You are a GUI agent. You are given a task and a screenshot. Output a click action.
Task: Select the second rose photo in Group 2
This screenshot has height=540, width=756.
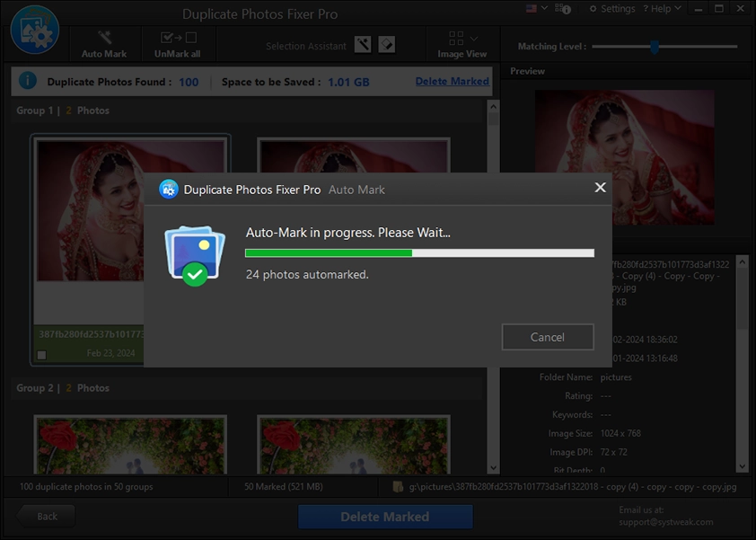pyautogui.click(x=354, y=445)
